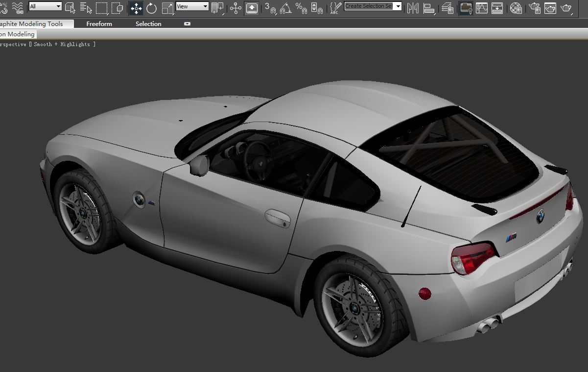Click the Render Production teapot flyout
Viewport: 588px width, 372px height.
(566, 8)
